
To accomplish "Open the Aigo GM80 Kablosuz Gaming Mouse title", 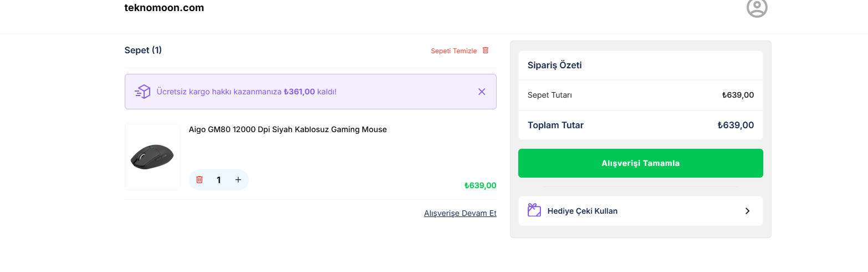I will (x=288, y=129).
